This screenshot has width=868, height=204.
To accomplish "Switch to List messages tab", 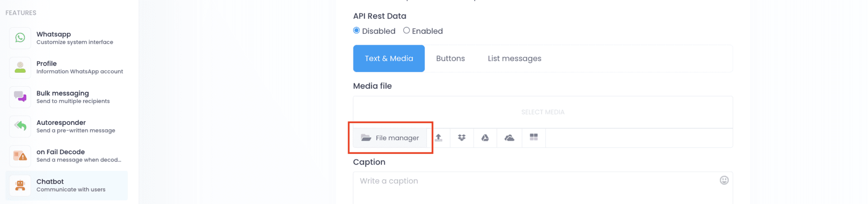I will [514, 58].
